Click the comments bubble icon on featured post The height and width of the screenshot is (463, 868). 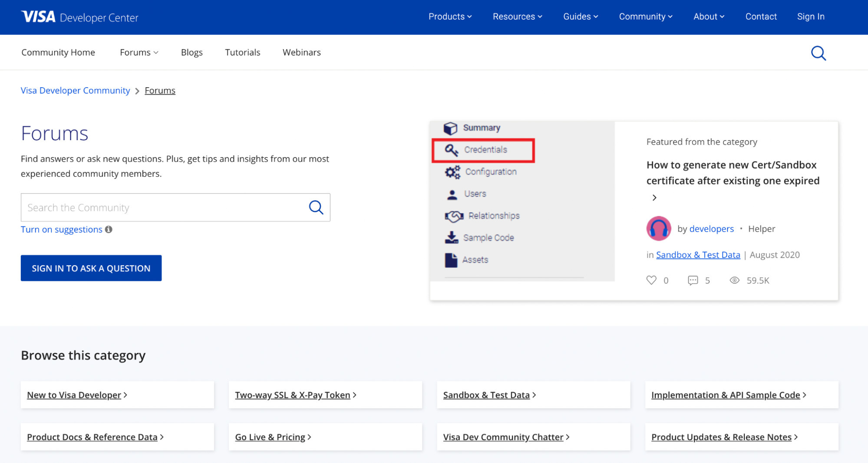[693, 280]
